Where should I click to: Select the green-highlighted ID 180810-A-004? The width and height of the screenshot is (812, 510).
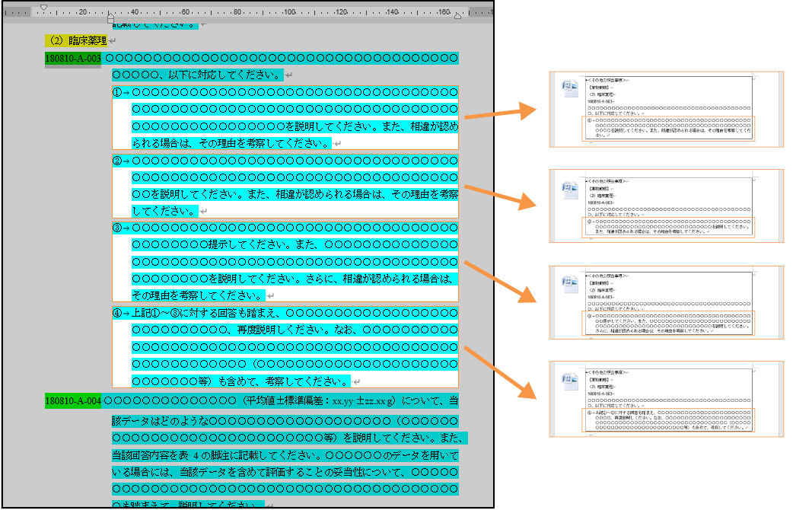(x=72, y=400)
